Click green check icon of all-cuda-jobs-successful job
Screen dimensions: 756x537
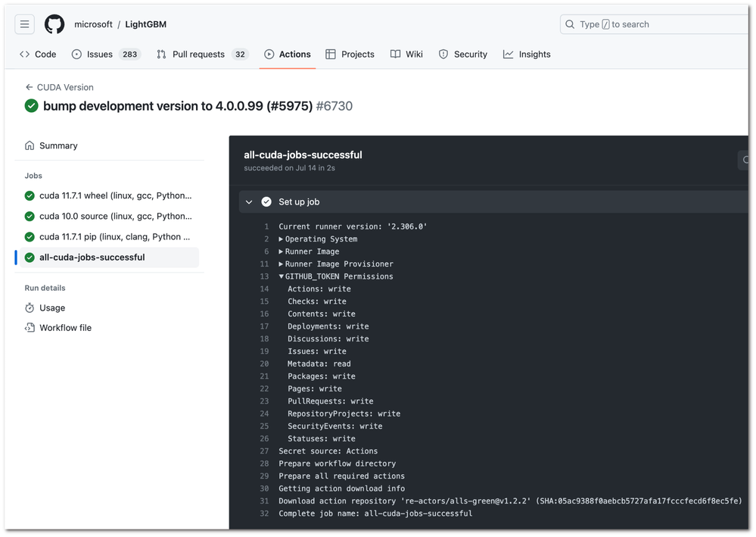[30, 257]
